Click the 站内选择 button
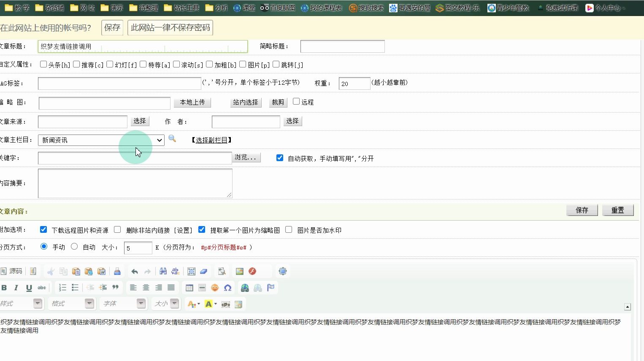Image resolution: width=644 pixels, height=361 pixels. coord(246,102)
